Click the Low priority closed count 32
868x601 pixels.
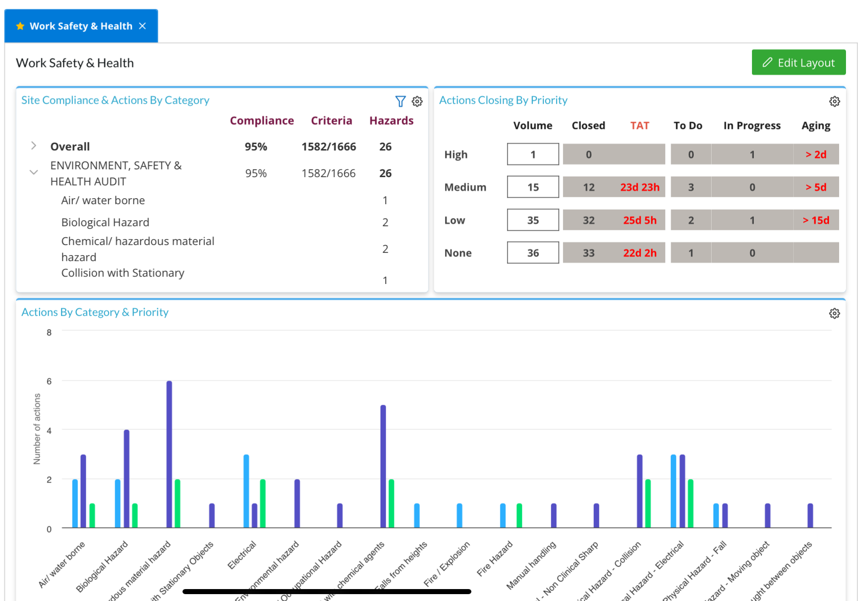pos(588,220)
